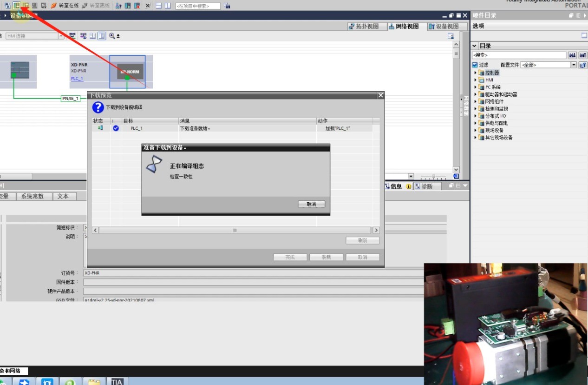This screenshot has height=385, width=588.
Task: Click the 刷新 refresh button in download preview
Action: coord(363,240)
